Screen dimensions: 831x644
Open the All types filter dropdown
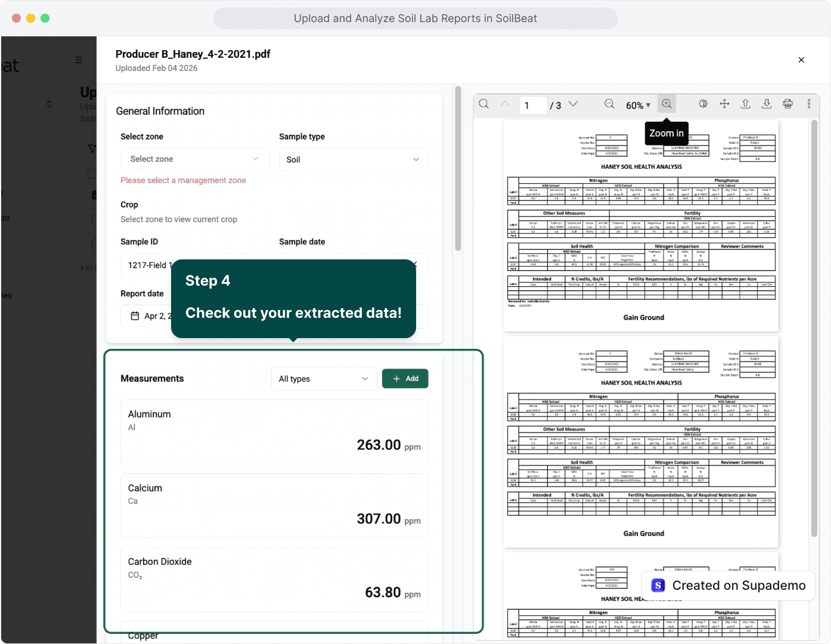[x=324, y=379]
